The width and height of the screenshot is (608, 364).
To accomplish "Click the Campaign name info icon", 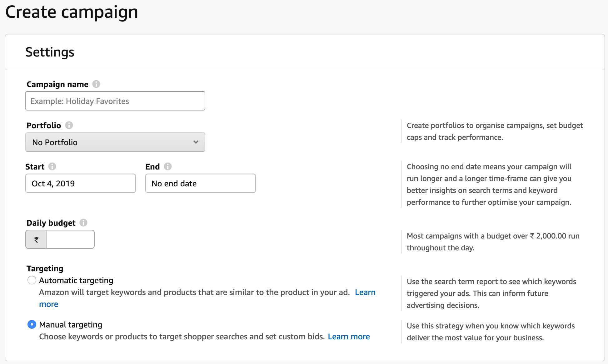I will coord(97,84).
